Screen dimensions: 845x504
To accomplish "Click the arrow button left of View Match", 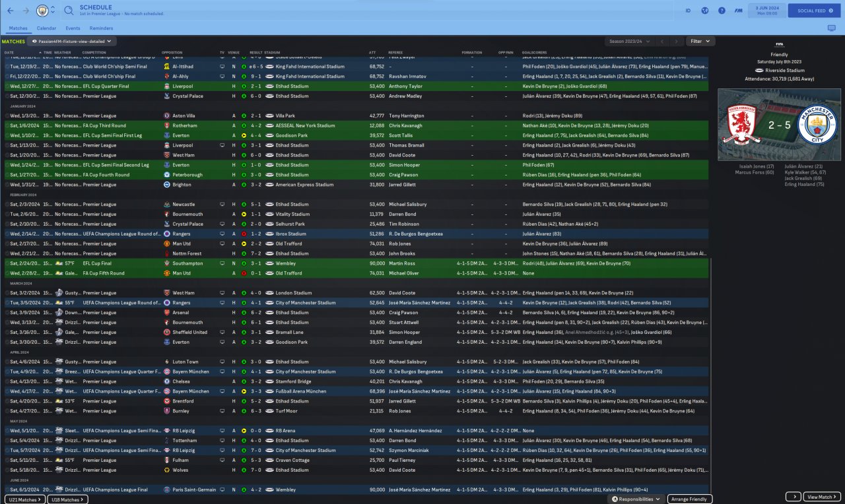I will (793, 497).
